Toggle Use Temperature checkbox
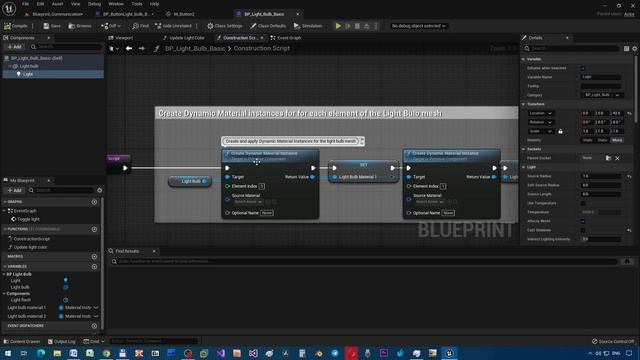Screen dimensions: 640x360 point(583,203)
